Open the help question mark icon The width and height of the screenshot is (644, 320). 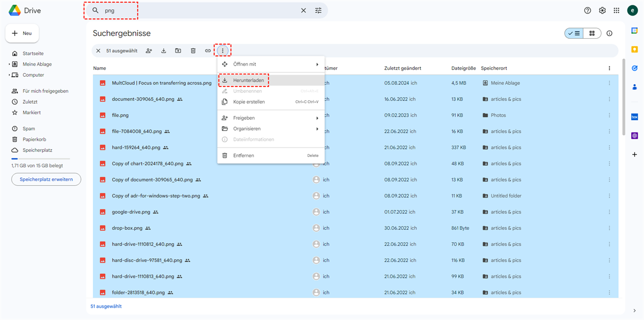[x=588, y=11]
